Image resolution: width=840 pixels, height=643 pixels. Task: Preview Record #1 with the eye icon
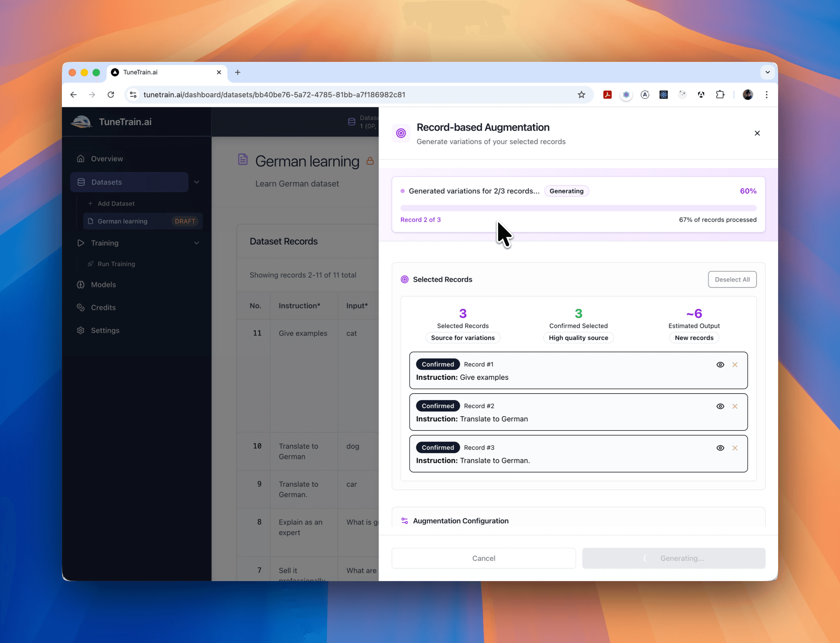tap(720, 364)
